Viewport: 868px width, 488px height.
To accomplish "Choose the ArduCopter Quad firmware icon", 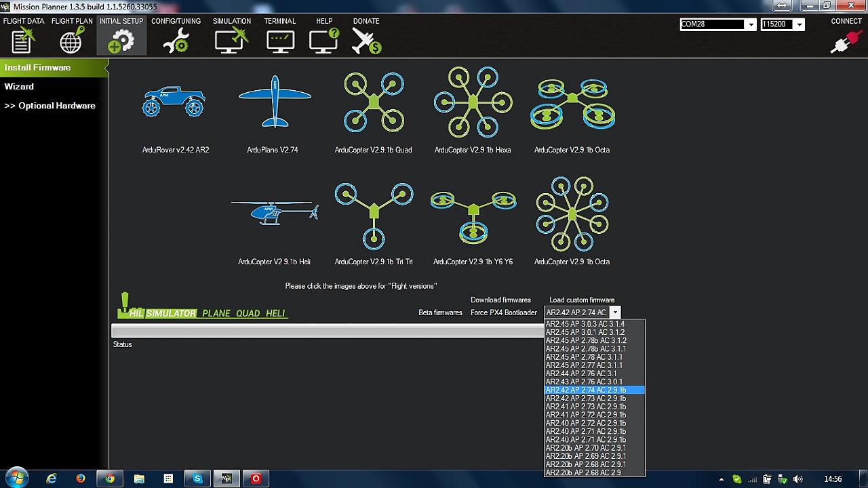I will click(374, 102).
